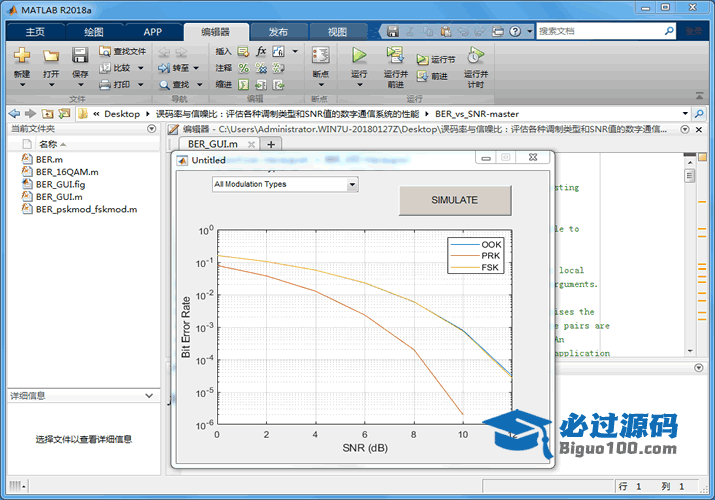
Task: Expand the 运行 dropdown arrow
Action: coord(359,85)
